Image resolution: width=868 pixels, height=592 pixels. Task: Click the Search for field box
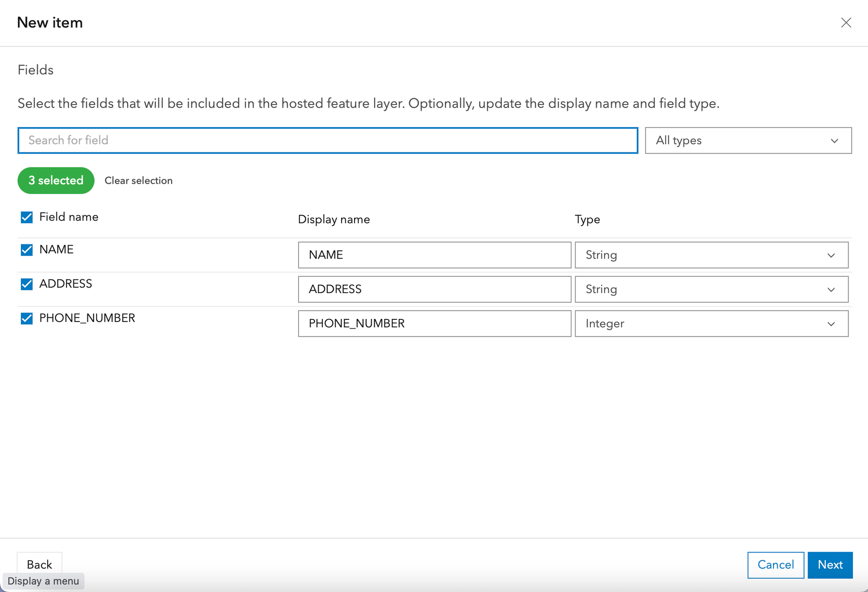pos(328,140)
